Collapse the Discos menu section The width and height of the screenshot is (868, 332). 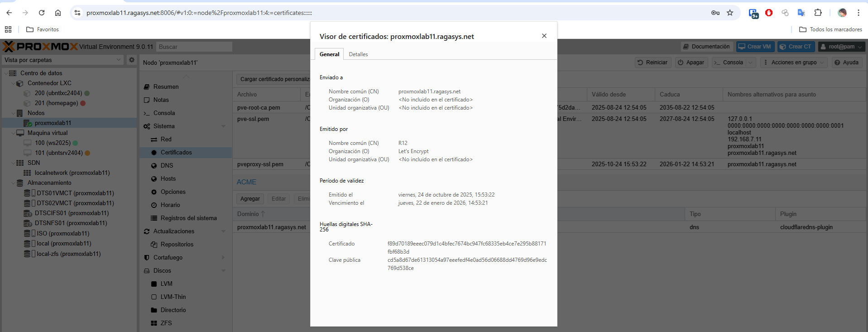pos(223,270)
